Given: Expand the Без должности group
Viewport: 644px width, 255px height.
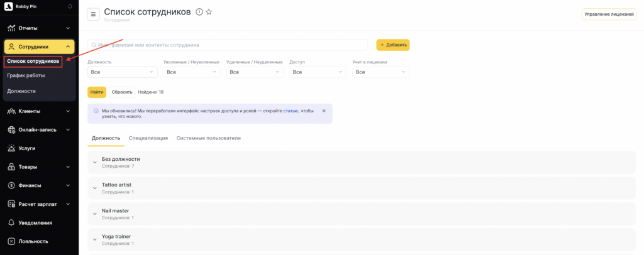Looking at the screenshot, I should [94, 162].
